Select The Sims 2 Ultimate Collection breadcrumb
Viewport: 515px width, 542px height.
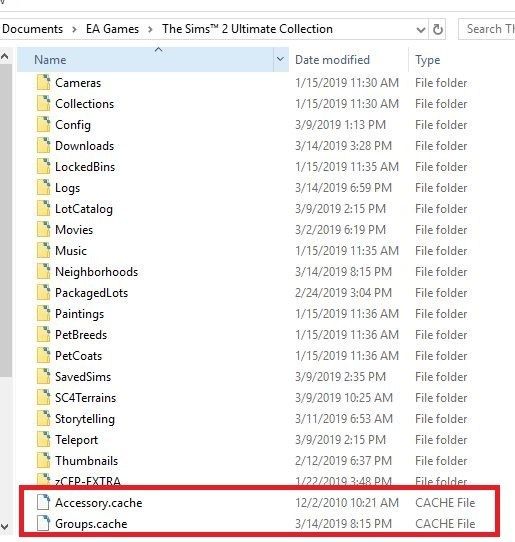point(247,29)
